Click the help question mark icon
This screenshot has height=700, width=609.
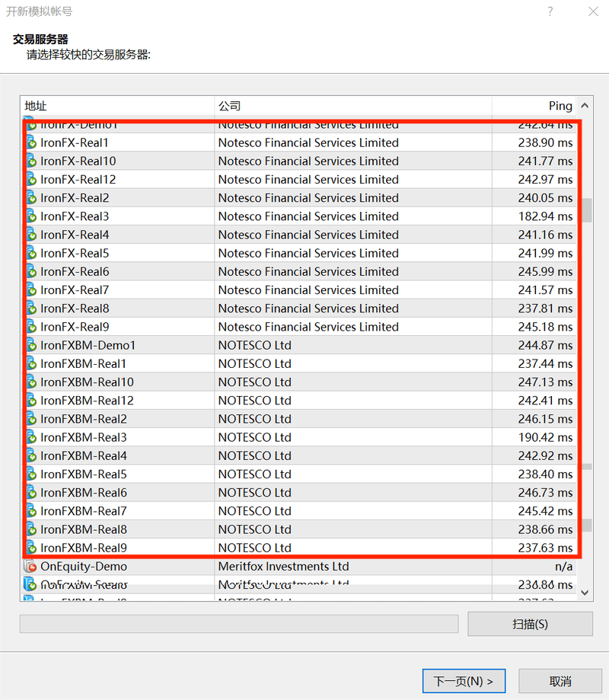550,11
